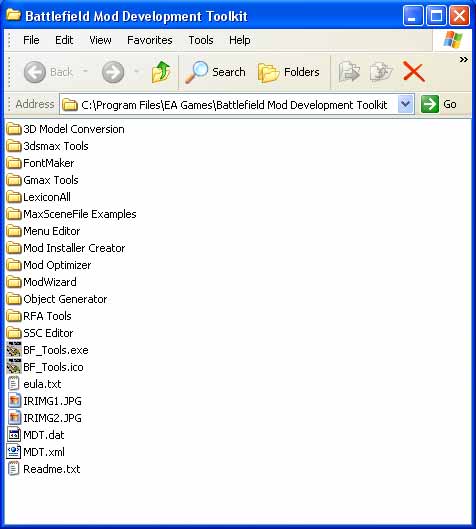Click the green Go button

tap(439, 104)
